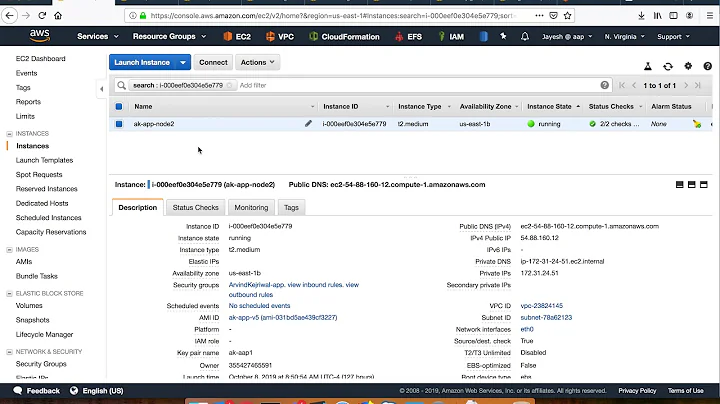The height and width of the screenshot is (404, 720).
Task: Edit the name of ak-app-node2 with the pencil
Action: click(308, 123)
